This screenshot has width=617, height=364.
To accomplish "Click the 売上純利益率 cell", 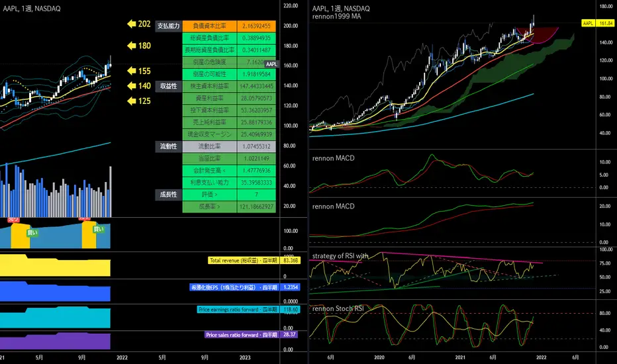I will [209, 122].
